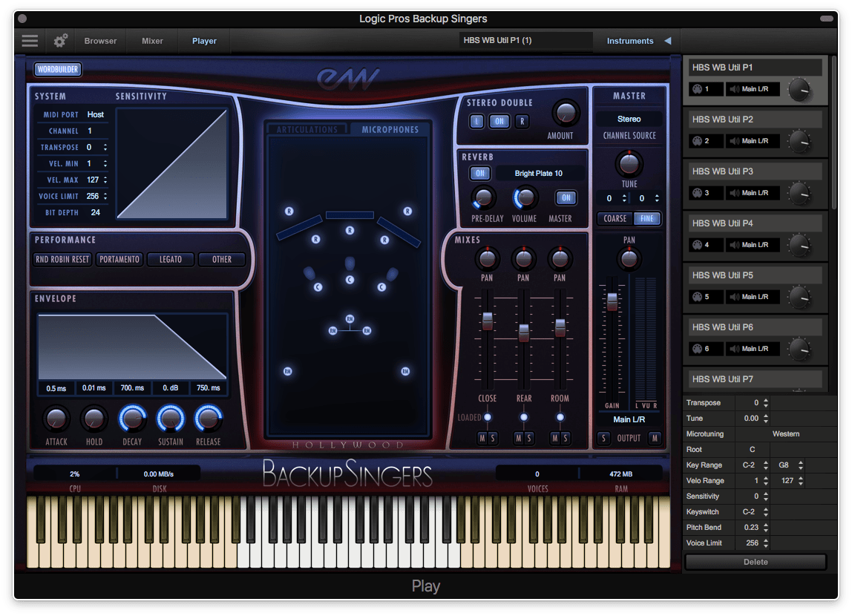Open the Instruments panel tab

630,41
